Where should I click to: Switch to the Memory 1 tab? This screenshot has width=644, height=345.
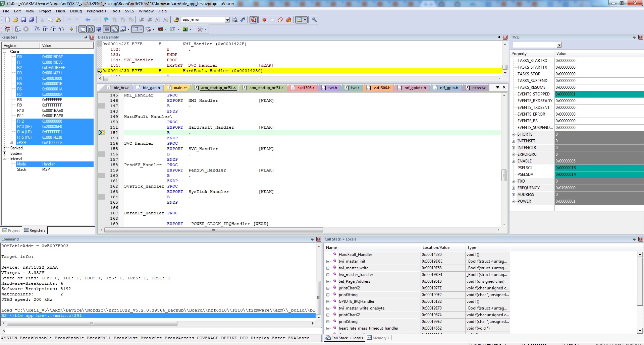(378, 338)
